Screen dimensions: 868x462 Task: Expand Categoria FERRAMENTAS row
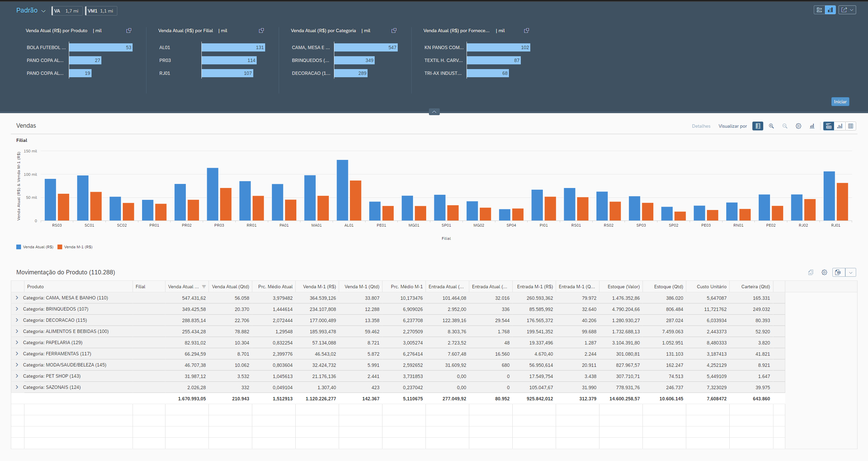coord(17,354)
